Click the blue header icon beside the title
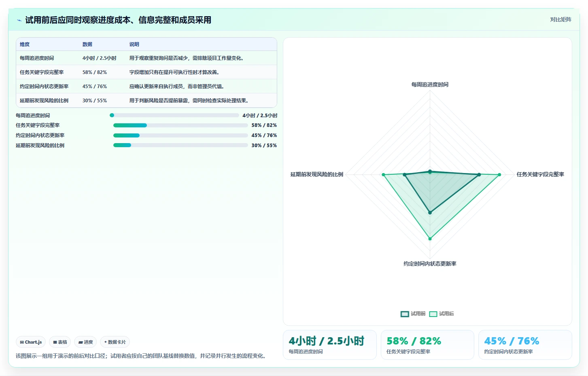The image size is (588, 376). [x=19, y=20]
